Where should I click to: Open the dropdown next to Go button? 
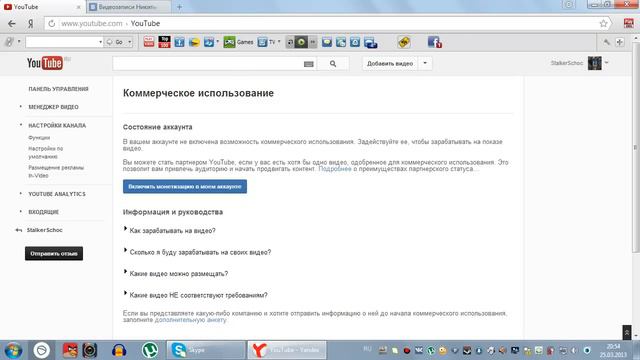[x=130, y=42]
